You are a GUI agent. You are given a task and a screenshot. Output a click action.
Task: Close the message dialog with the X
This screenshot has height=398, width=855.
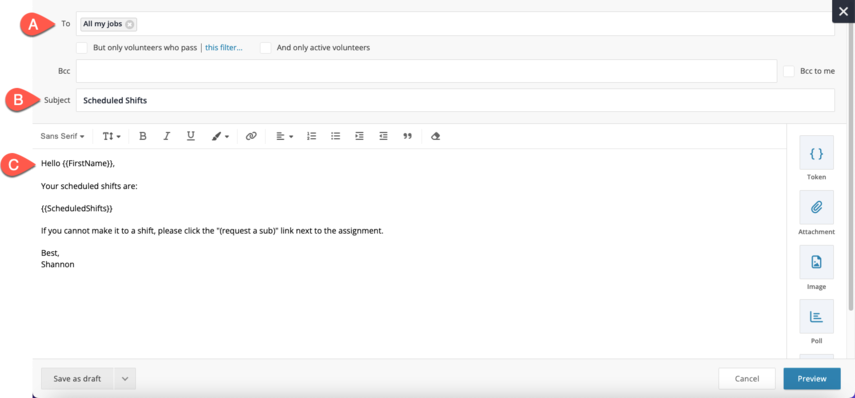(843, 11)
